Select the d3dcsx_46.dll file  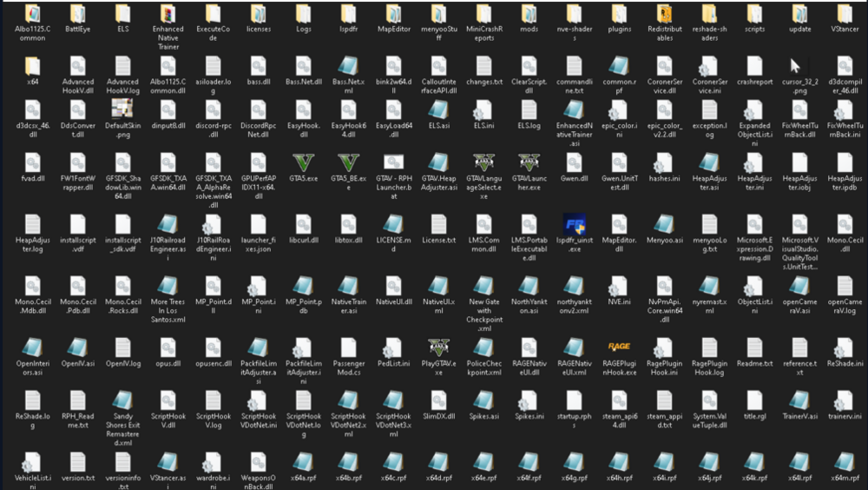[x=33, y=109]
